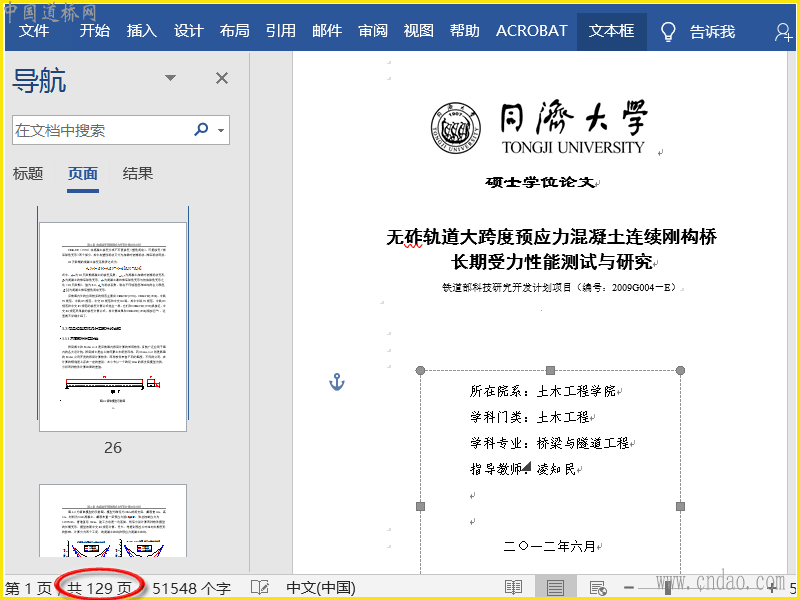This screenshot has width=800, height=600.
Task: Click the line 学科门类：土木工程
Action: coord(530,417)
